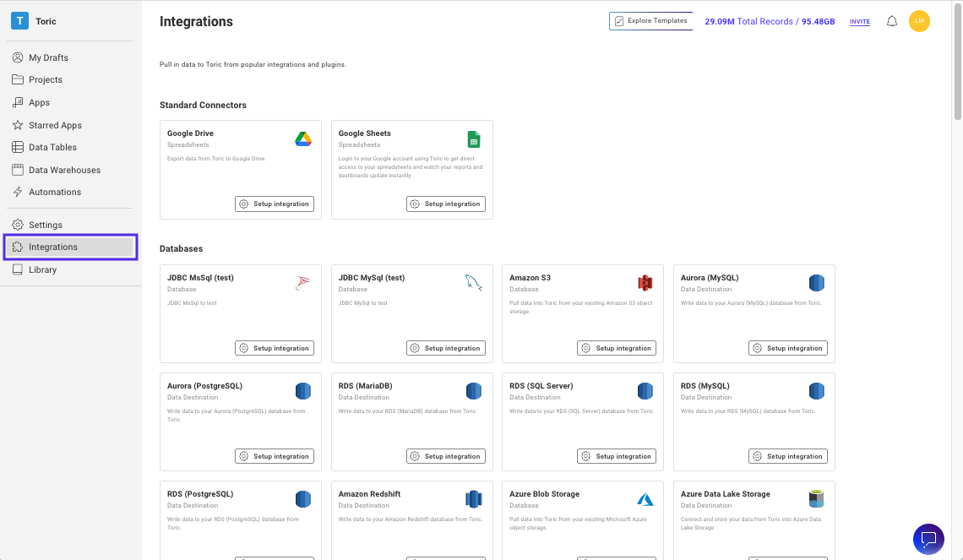963x560 pixels.
Task: Click the Starred Apps star icon
Action: (18, 125)
